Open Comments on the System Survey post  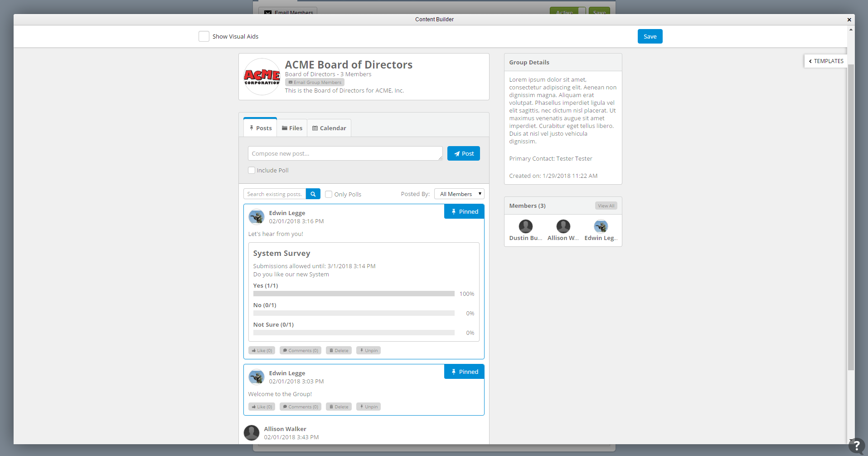301,350
